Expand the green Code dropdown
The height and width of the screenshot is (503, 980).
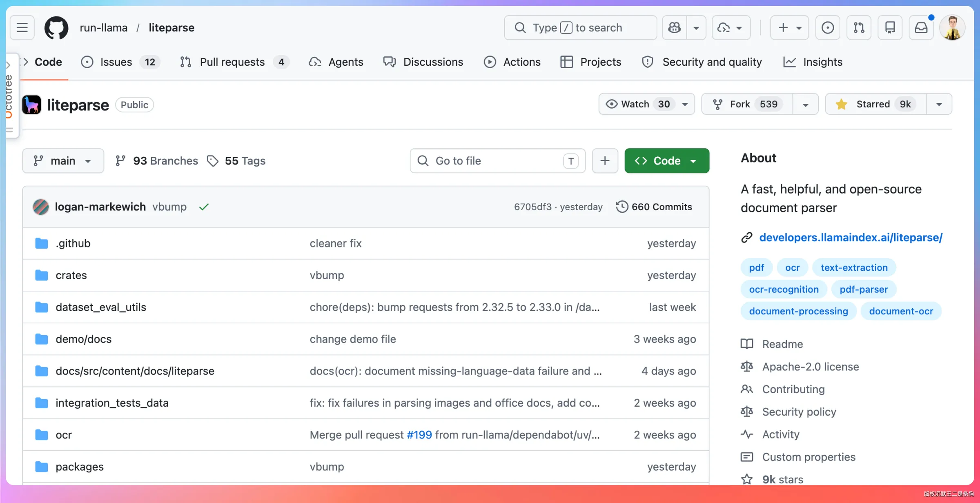coord(667,161)
